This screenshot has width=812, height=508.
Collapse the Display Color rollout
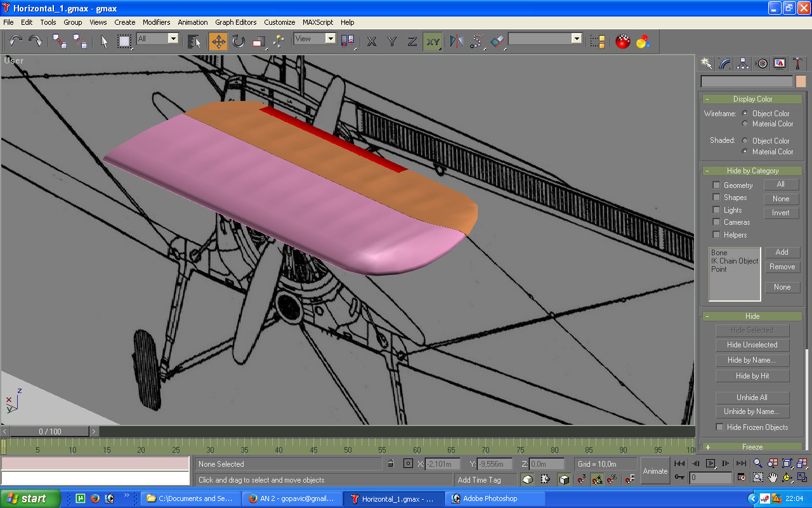[752, 99]
